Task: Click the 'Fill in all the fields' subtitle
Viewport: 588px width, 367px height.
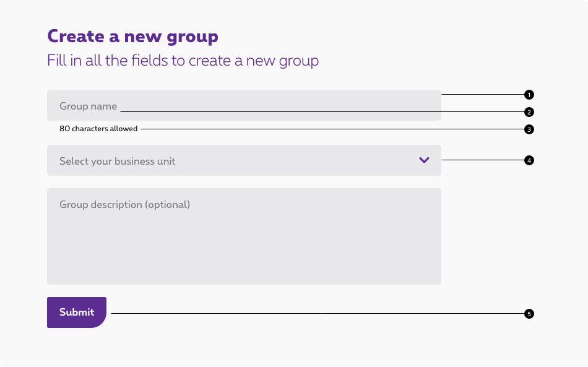Action: coord(183,61)
